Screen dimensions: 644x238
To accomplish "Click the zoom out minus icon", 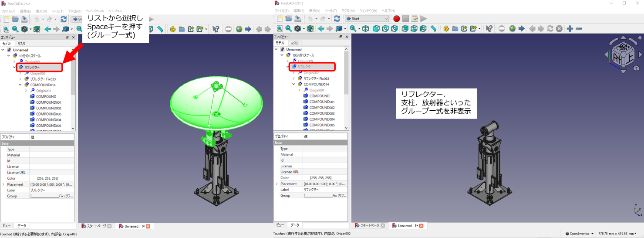I will tap(579, 29).
